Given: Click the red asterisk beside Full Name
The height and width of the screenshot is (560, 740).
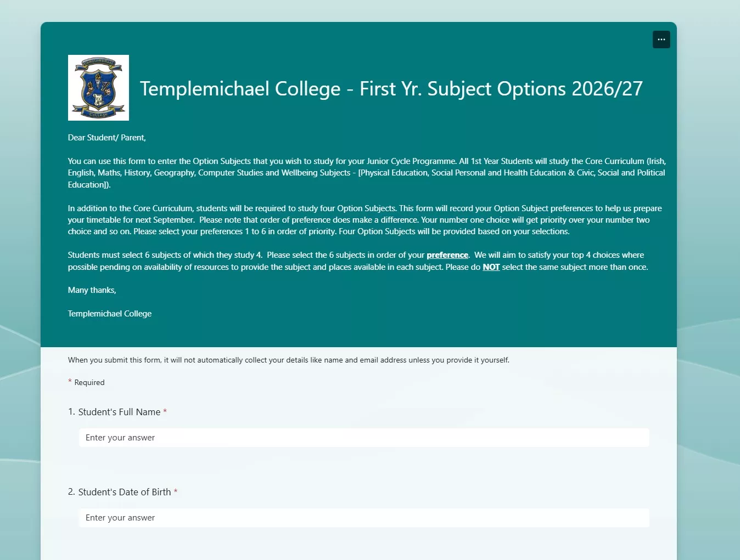Looking at the screenshot, I should 165,411.
